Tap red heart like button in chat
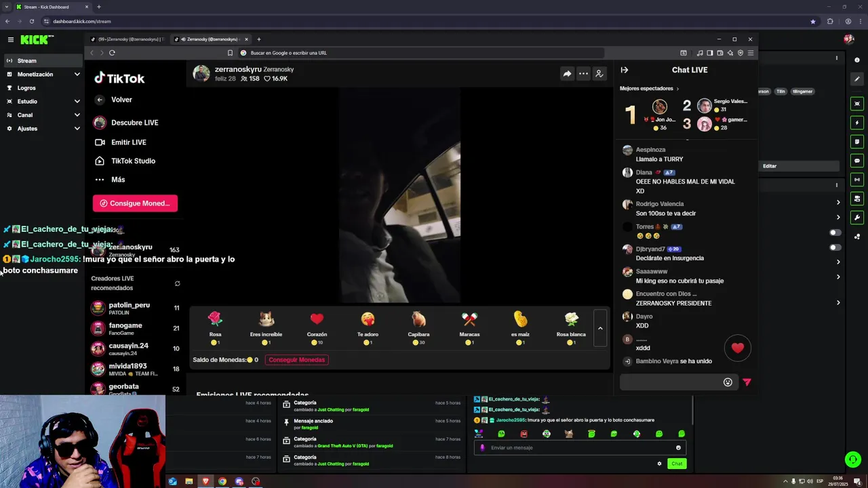 (737, 348)
